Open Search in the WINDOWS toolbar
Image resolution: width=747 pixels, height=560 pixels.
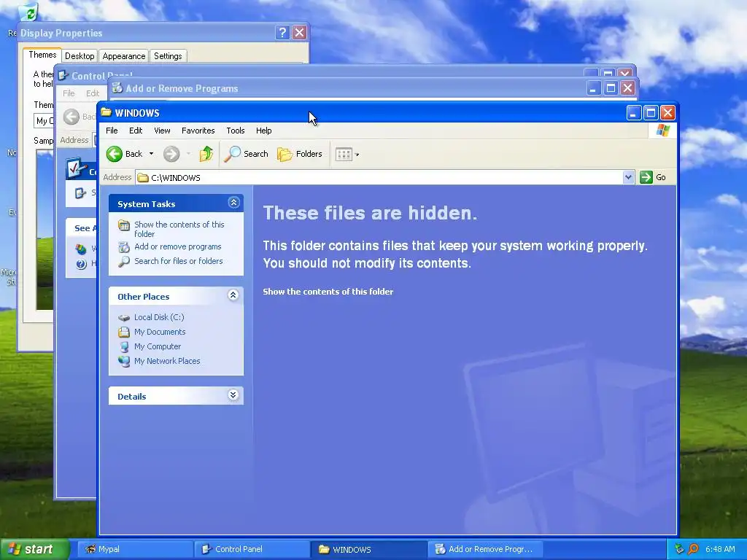point(247,154)
